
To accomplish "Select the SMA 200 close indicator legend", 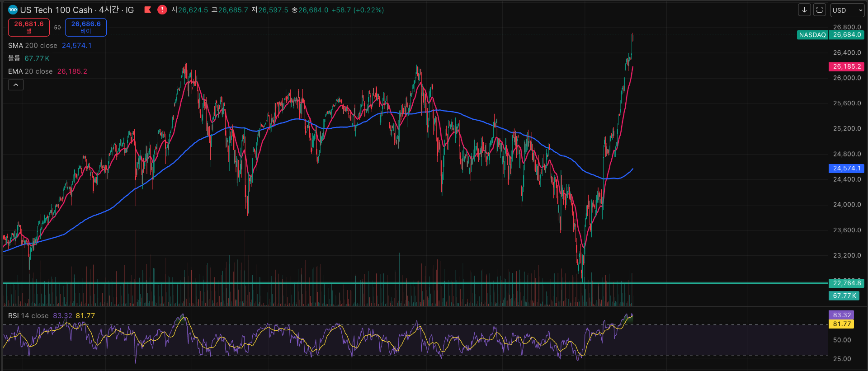I will pos(33,46).
